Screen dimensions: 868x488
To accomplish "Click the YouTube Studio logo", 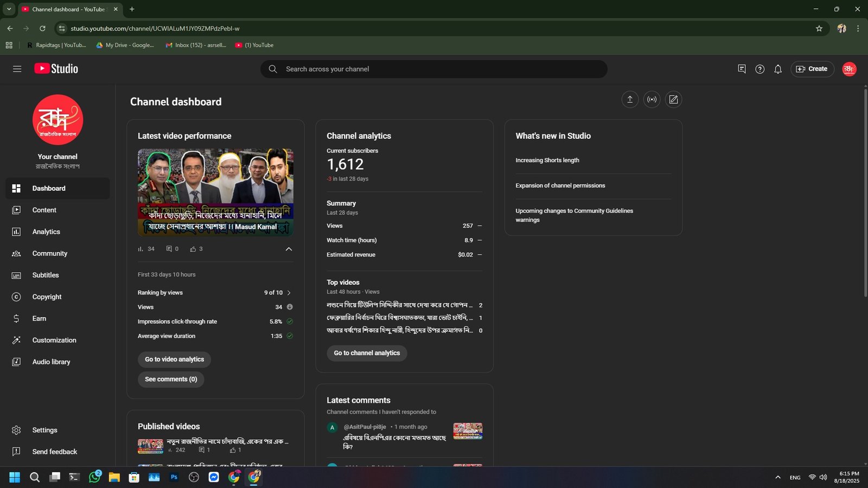I will [x=56, y=69].
